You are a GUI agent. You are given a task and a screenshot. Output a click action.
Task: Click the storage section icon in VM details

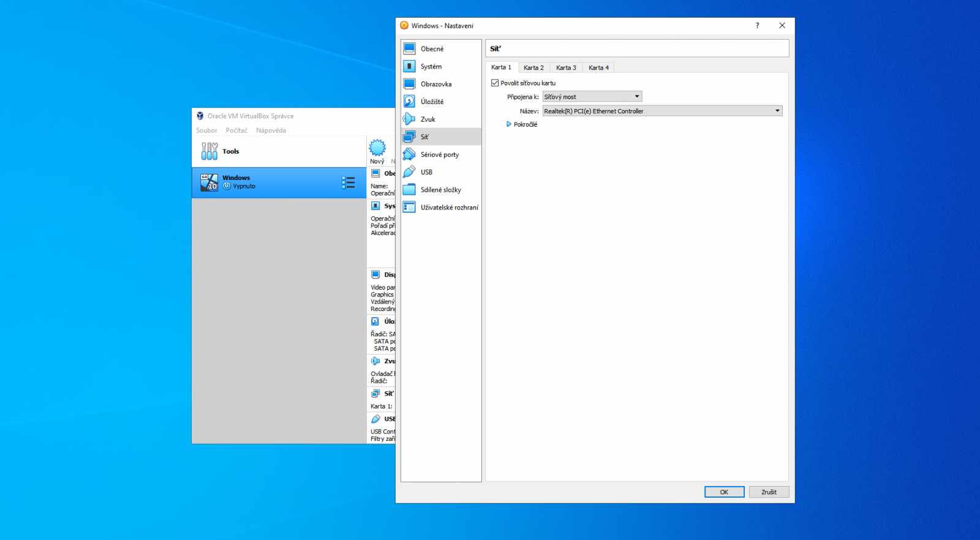coord(375,321)
